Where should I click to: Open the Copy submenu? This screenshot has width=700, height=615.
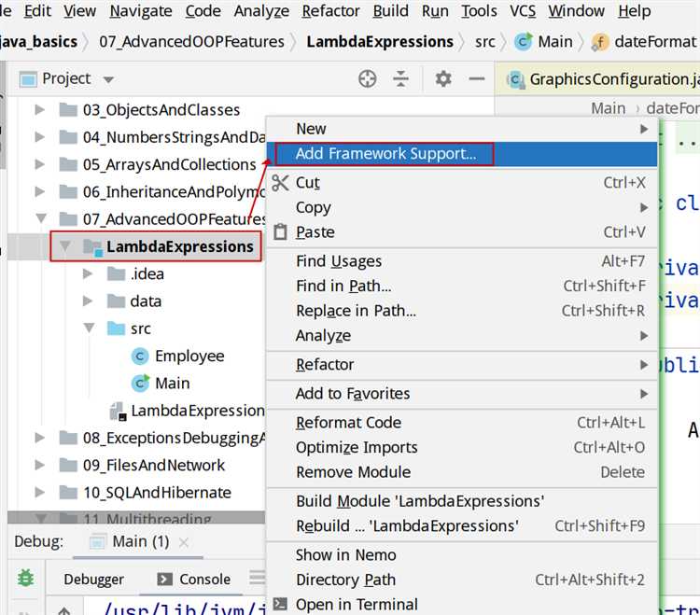coord(462,207)
